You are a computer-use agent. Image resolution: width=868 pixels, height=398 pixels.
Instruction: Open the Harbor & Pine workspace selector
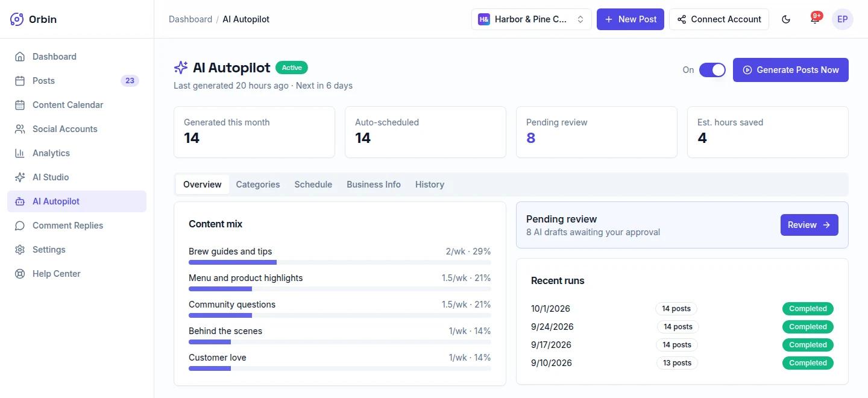point(532,19)
